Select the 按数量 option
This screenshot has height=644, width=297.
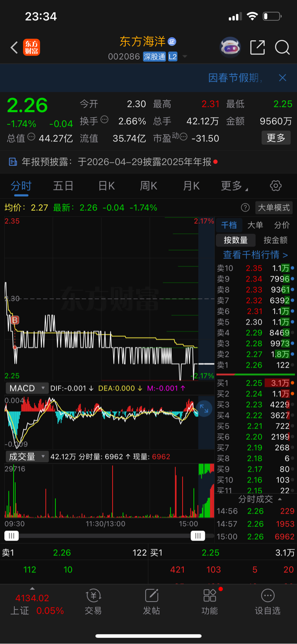pos(236,240)
